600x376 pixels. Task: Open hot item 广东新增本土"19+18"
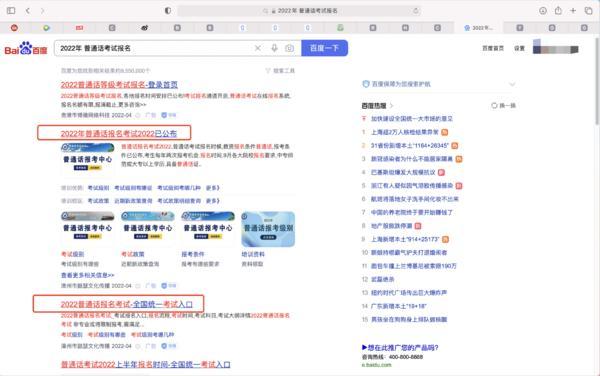point(398,306)
